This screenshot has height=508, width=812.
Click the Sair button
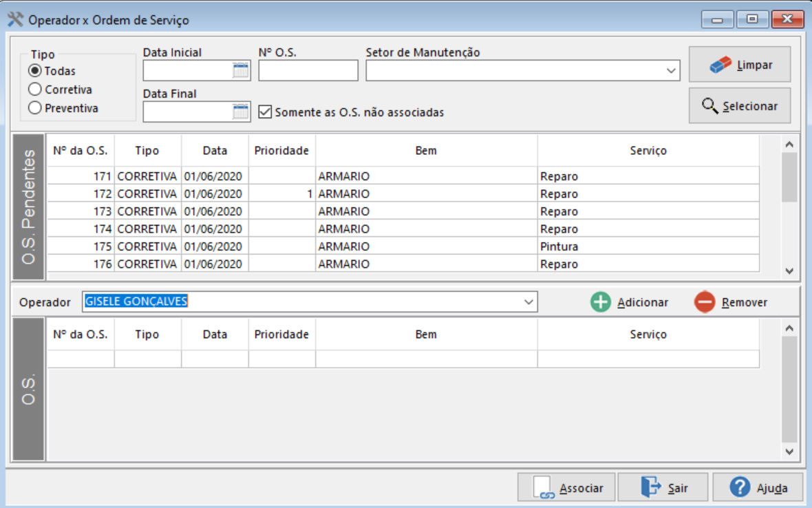click(x=663, y=487)
